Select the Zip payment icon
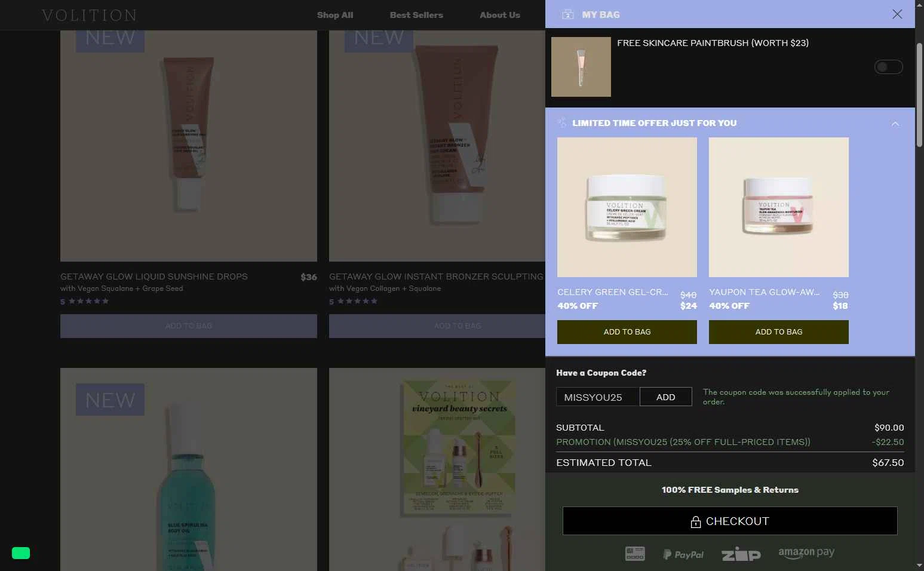 click(741, 554)
